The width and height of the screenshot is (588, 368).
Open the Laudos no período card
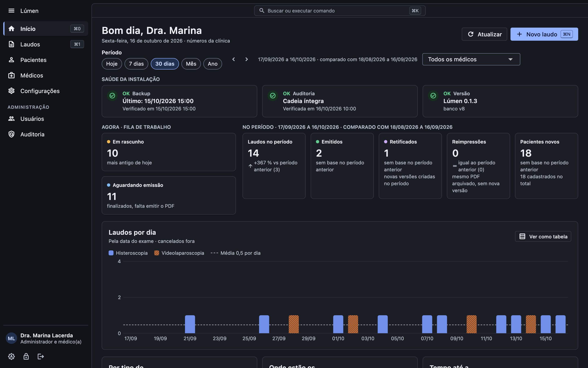[x=274, y=166]
